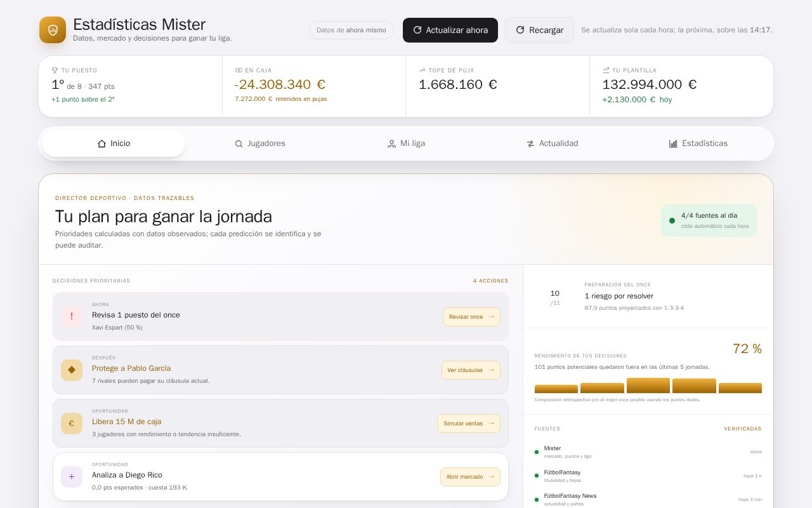This screenshot has height=508, width=812.
Task: Click the chart icon next to Tu plantilla
Action: [x=606, y=70]
